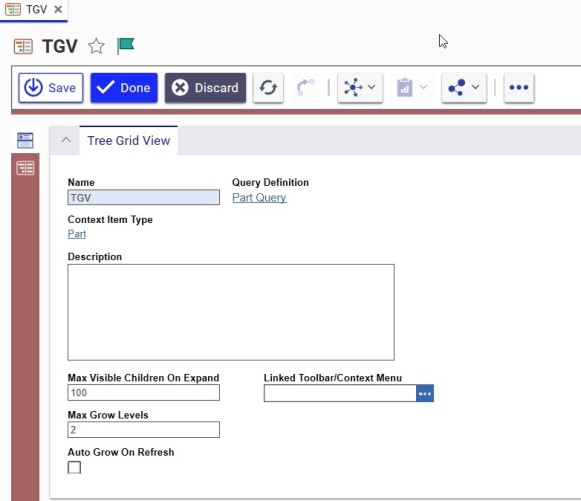581x501 pixels.
Task: Open the Part Query link
Action: (x=259, y=198)
